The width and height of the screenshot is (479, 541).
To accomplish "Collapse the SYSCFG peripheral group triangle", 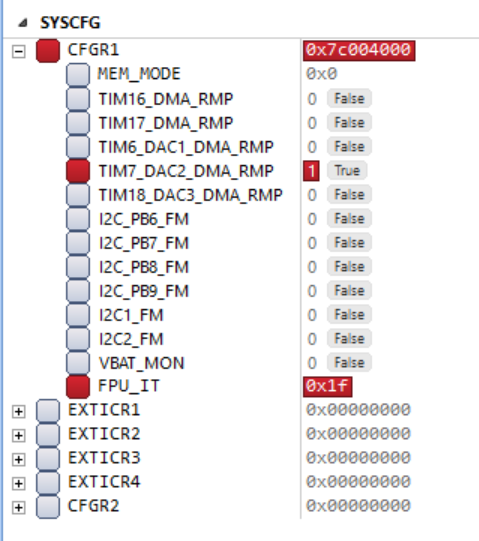I will pyautogui.click(x=23, y=23).
